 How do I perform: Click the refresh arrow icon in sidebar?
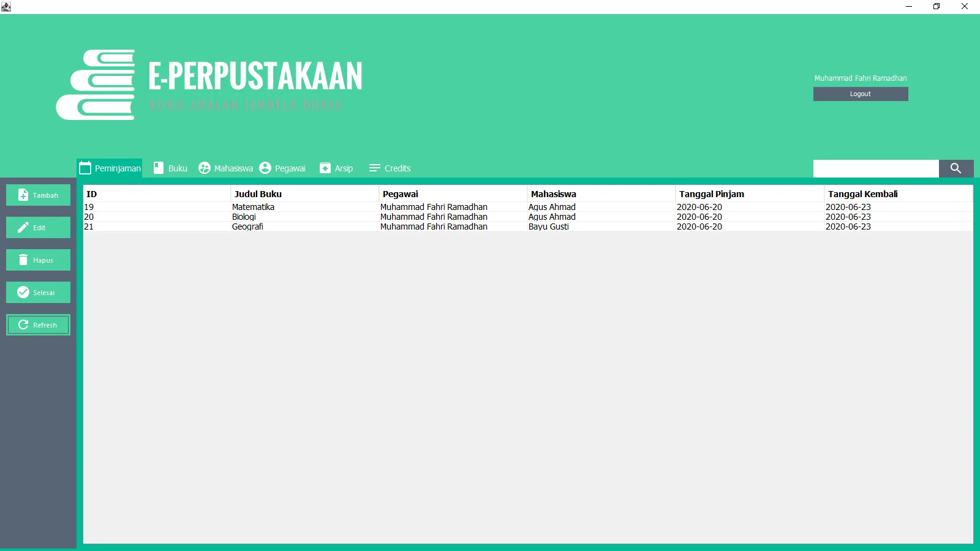pos(22,324)
